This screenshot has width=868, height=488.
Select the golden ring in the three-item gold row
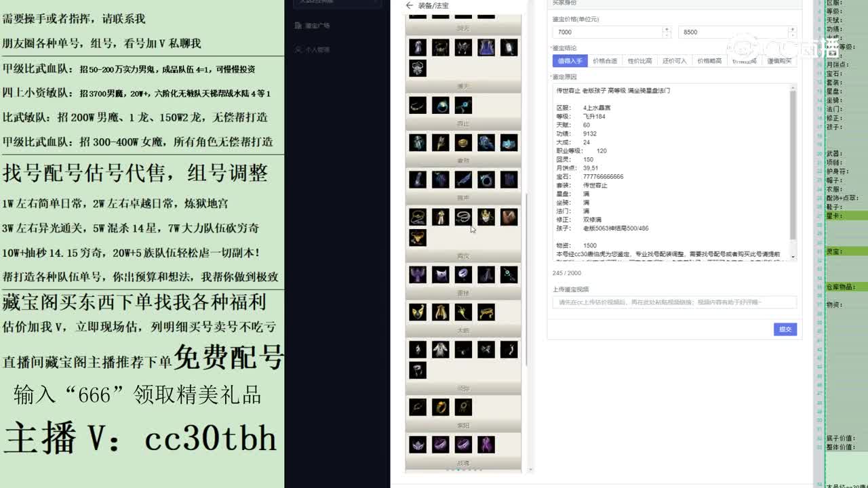pyautogui.click(x=441, y=407)
